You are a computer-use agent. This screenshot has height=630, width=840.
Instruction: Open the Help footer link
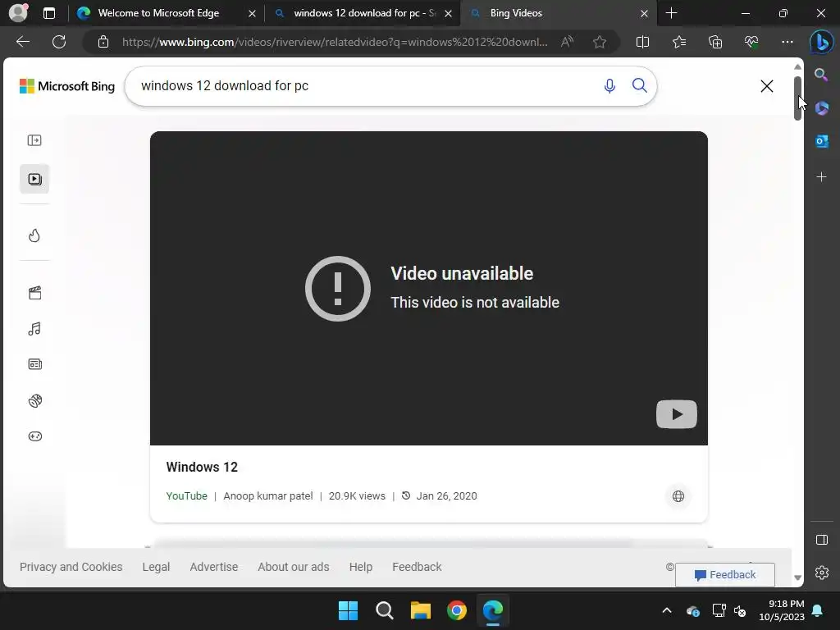coord(361,567)
